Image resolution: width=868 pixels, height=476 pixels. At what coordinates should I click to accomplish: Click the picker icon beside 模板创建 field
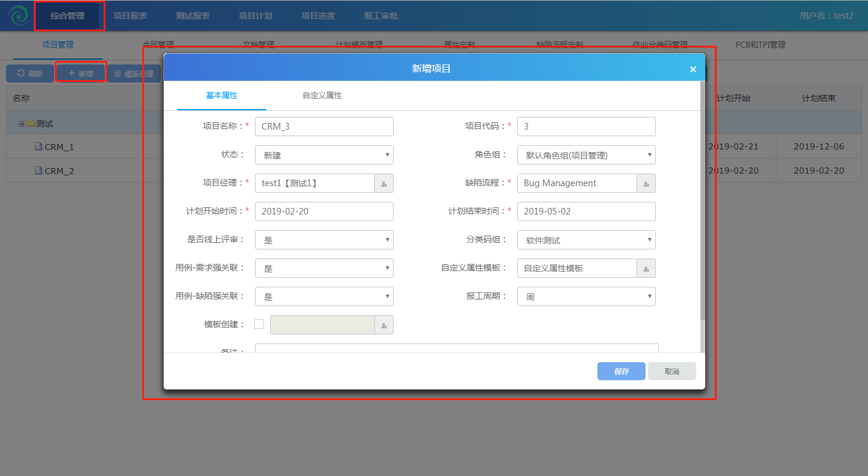point(384,325)
